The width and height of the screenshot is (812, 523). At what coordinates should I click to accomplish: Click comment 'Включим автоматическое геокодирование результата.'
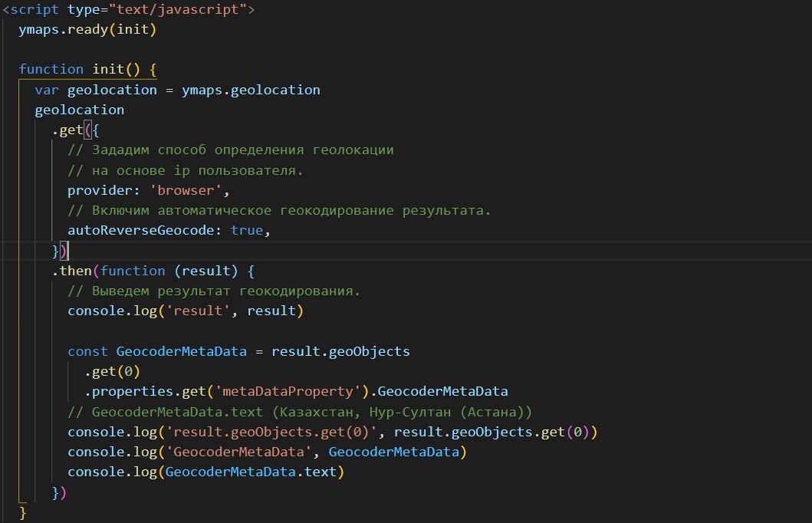point(279,211)
